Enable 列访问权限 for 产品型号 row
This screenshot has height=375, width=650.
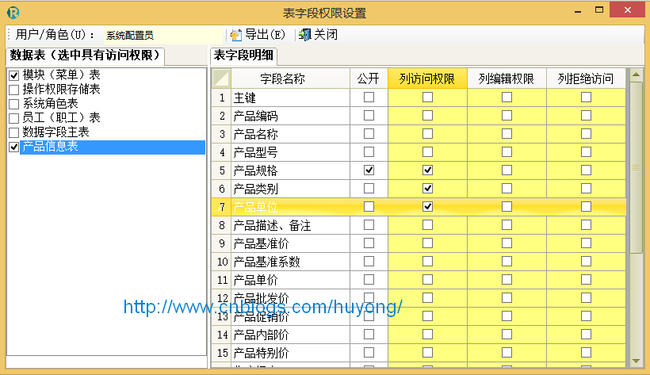coord(427,152)
